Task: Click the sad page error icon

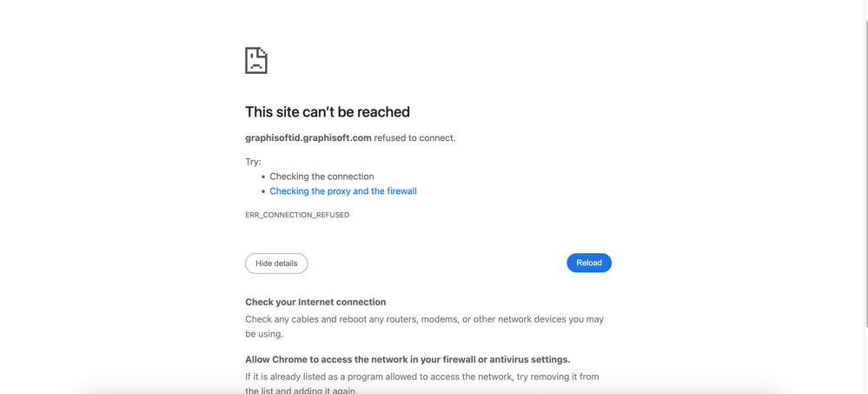Action: 256,61
